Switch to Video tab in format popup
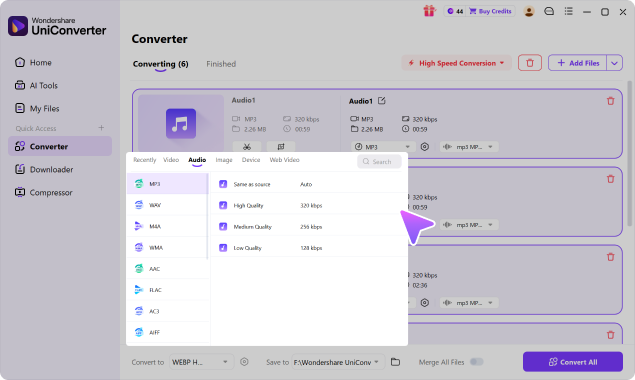 pos(171,160)
